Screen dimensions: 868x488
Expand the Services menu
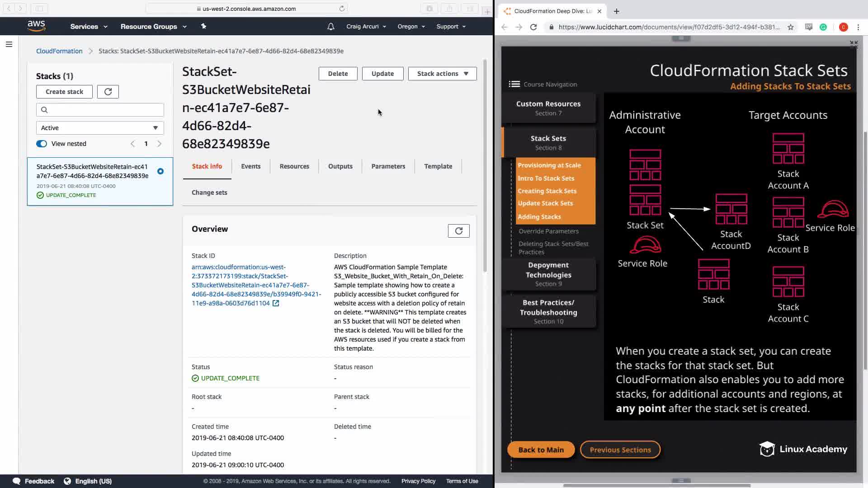tap(89, 27)
